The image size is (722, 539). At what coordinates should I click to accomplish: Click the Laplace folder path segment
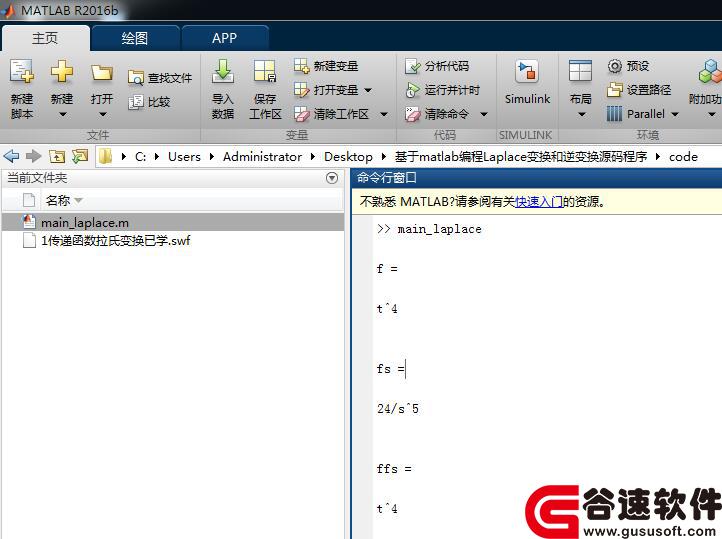point(521,156)
